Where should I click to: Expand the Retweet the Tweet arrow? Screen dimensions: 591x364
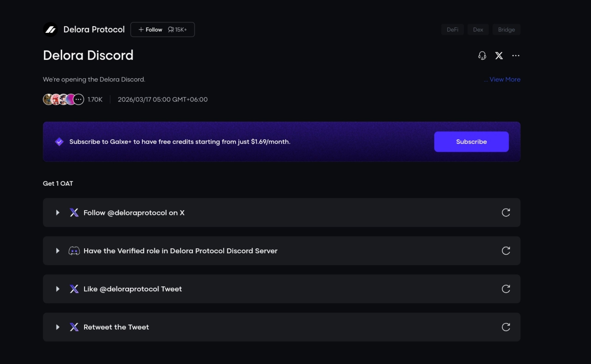(58, 327)
